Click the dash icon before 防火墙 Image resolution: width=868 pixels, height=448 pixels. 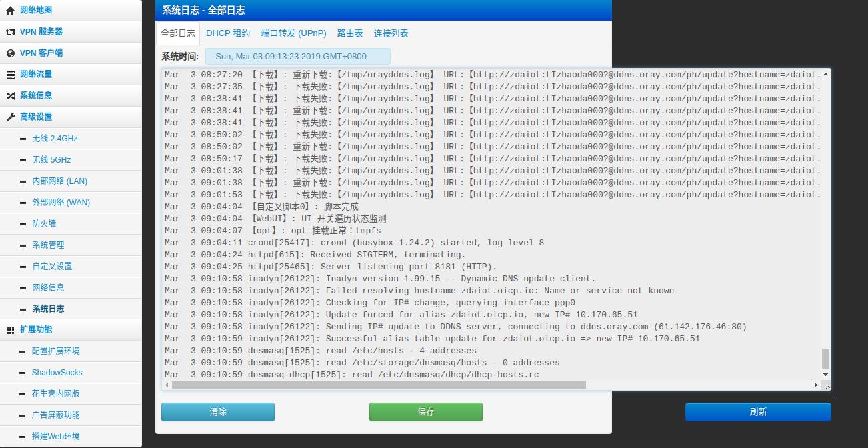click(x=23, y=224)
